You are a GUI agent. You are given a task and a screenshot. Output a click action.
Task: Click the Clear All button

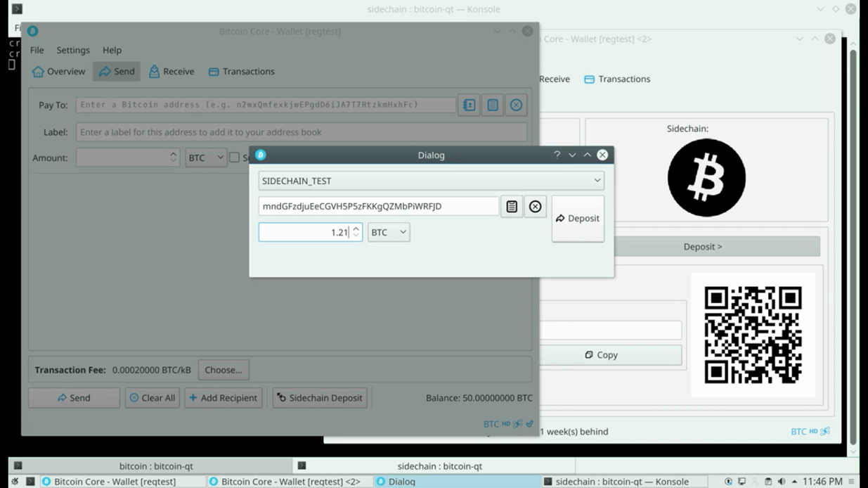pos(152,398)
